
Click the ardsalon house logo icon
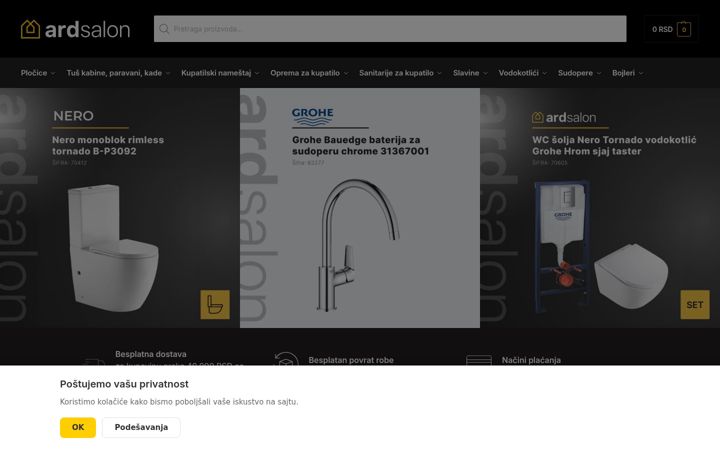[30, 29]
